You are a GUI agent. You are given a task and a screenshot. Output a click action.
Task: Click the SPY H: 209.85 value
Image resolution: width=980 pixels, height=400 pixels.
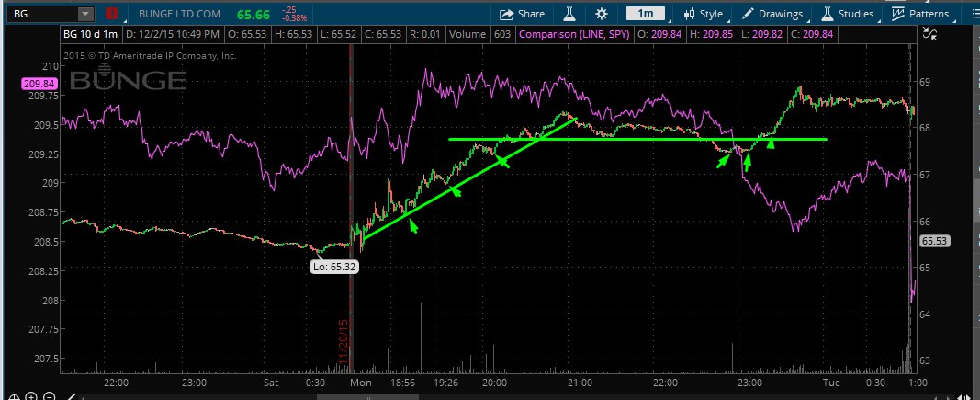pos(710,34)
